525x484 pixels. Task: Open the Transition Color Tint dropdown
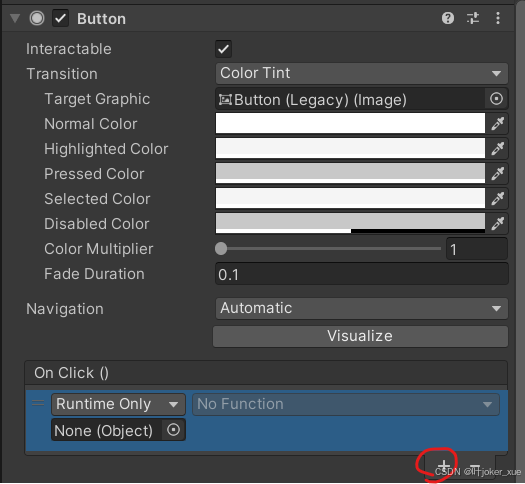[362, 73]
